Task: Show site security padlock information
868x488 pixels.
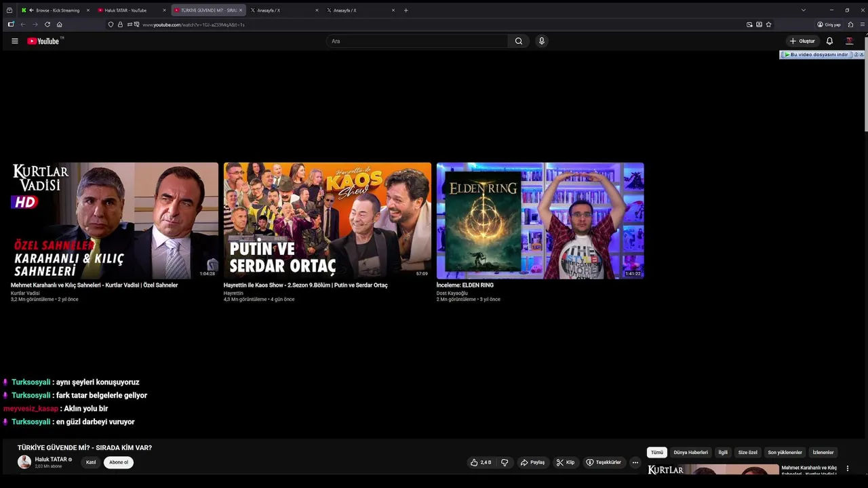Action: point(120,24)
